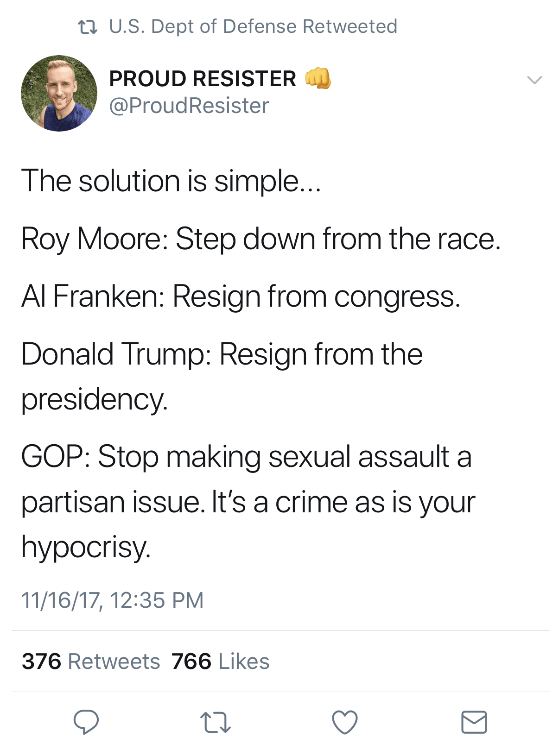Click the fist emoji next to PROUD RESISTER
Image resolution: width=559 pixels, height=756 pixels.
coord(318,78)
